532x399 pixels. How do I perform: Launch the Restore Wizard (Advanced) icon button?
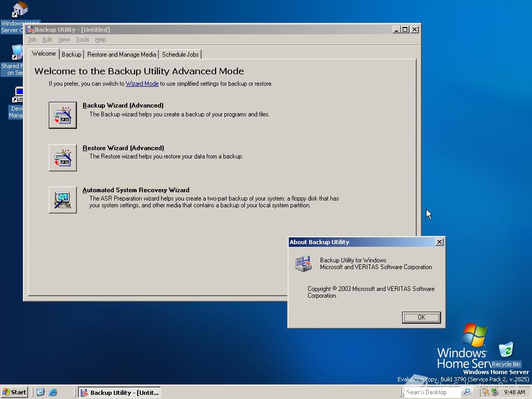[63, 158]
